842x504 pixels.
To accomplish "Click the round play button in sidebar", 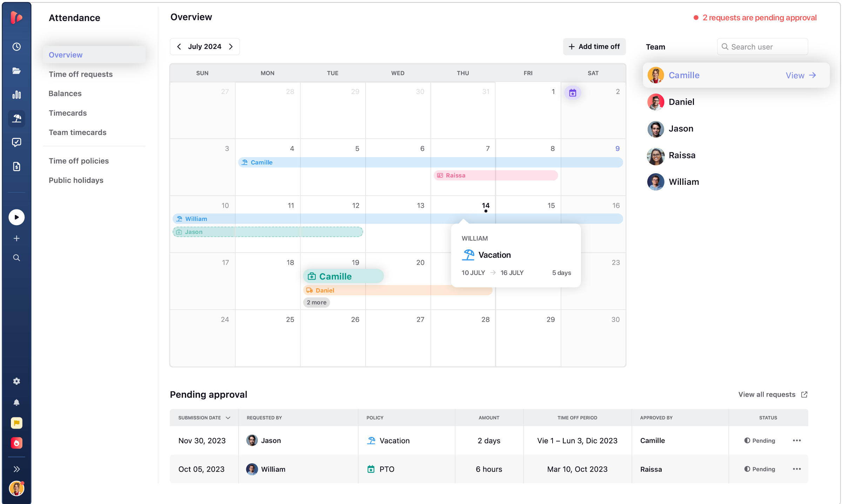I will (x=16, y=217).
